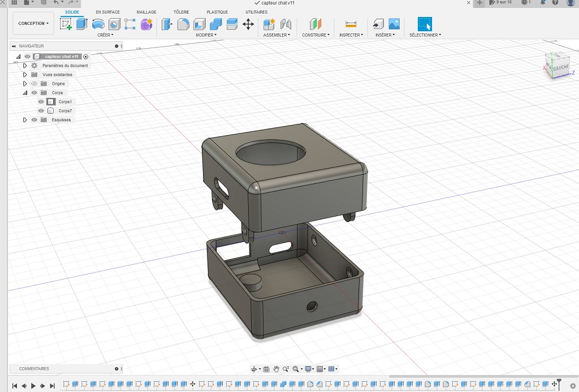Select the Revolve tool in toolbar
Image resolution: width=579 pixels, height=392 pixels.
[x=98, y=24]
